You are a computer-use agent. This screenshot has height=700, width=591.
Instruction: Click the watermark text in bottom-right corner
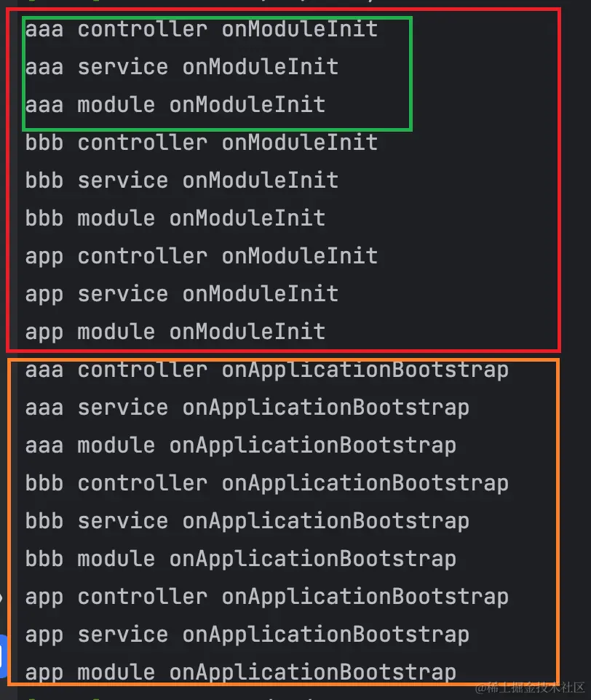(531, 688)
